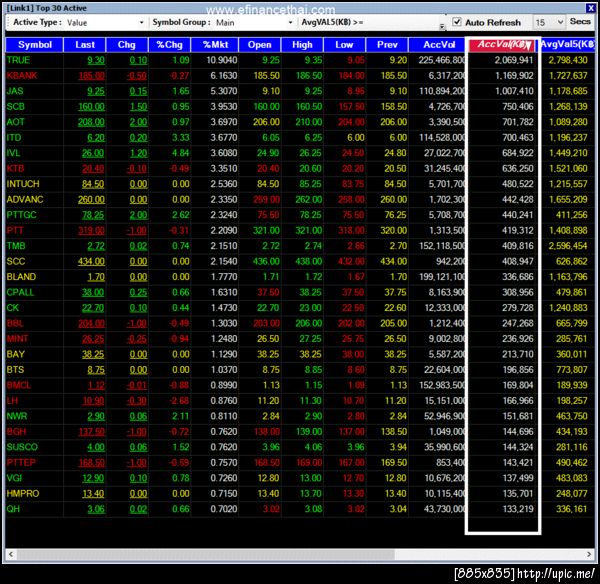This screenshot has width=600, height=584.
Task: Select the NWR symbol
Action: tap(17, 416)
